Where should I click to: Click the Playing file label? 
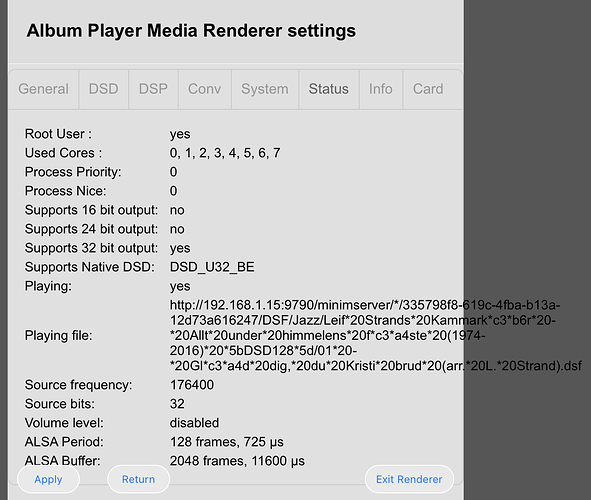pyautogui.click(x=58, y=335)
